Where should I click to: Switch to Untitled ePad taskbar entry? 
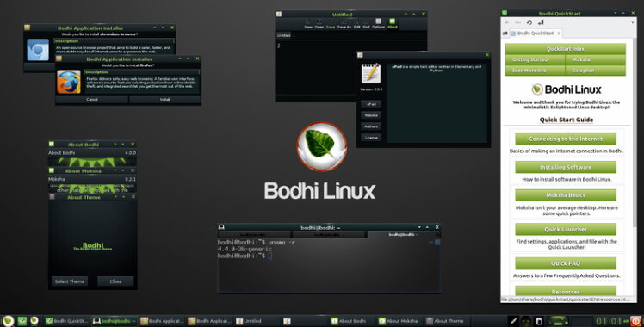257,321
